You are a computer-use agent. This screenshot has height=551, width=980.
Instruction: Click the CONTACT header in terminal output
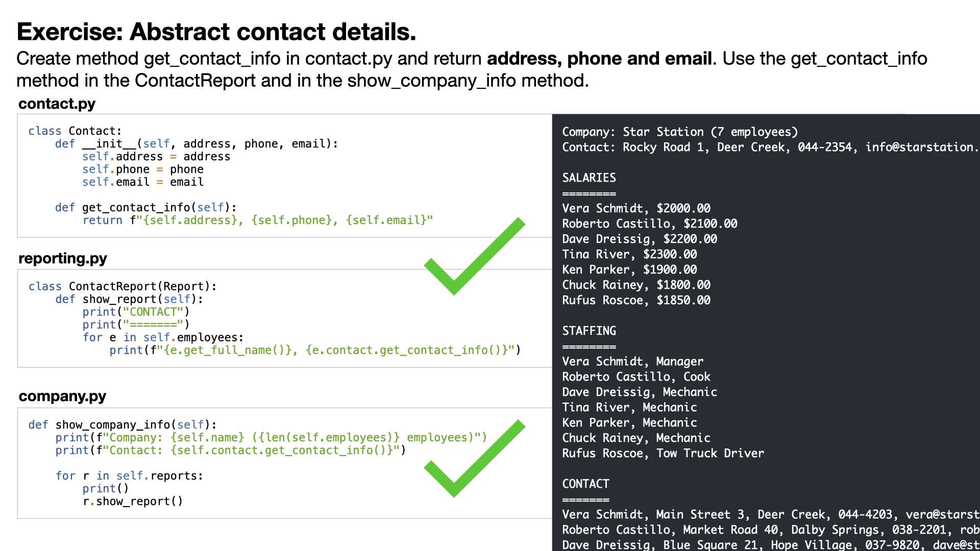tap(585, 484)
